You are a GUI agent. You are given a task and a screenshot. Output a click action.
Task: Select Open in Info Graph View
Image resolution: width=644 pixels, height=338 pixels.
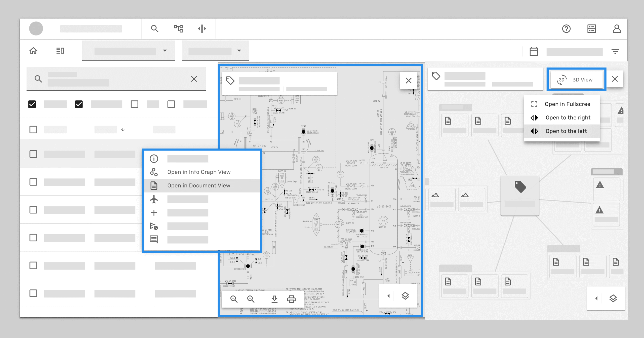pyautogui.click(x=198, y=172)
